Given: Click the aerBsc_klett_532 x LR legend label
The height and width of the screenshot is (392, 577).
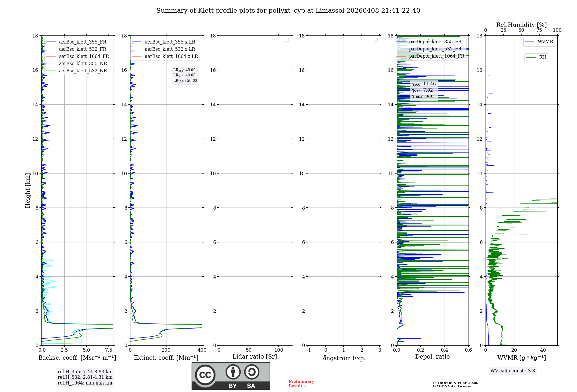Looking at the screenshot, I should (x=170, y=49).
